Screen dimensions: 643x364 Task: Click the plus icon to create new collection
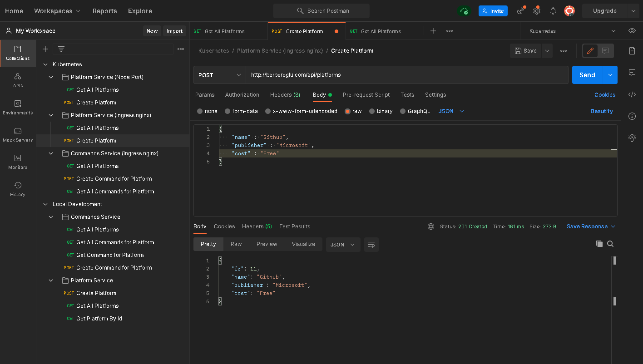(45, 49)
